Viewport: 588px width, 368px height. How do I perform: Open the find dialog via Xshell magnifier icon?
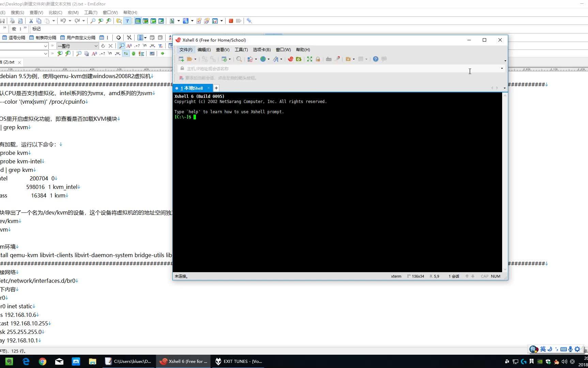coord(239,59)
